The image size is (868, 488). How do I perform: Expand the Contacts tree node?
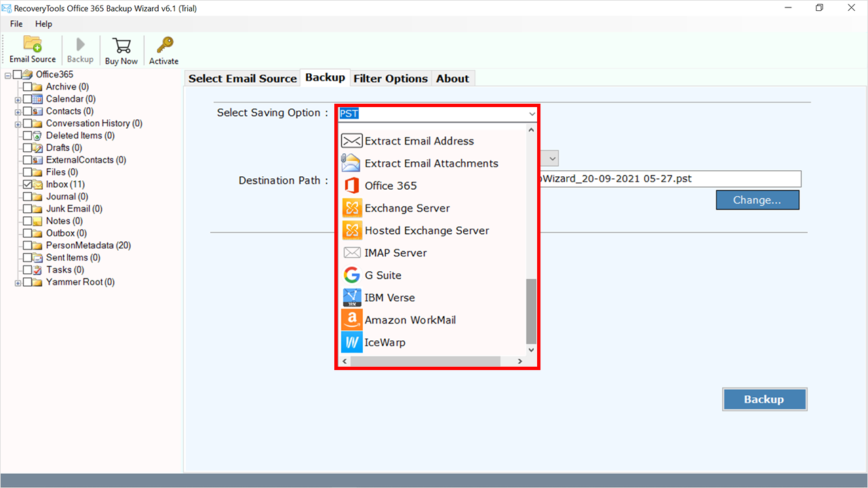pyautogui.click(x=18, y=112)
